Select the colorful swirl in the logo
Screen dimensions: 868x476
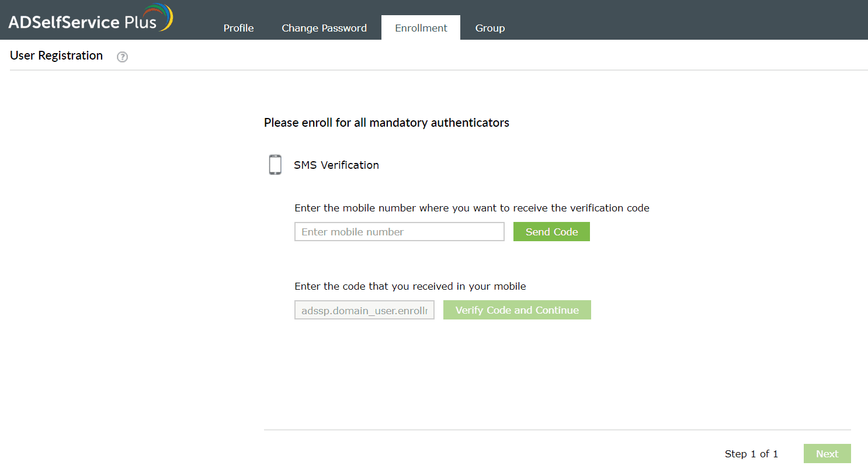point(159,16)
